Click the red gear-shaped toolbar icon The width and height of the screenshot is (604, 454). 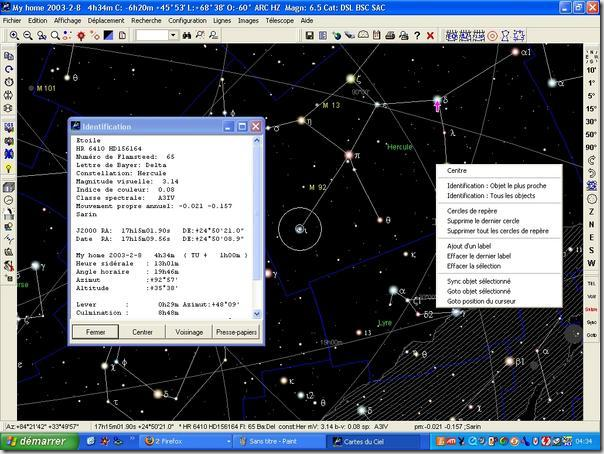(x=81, y=35)
